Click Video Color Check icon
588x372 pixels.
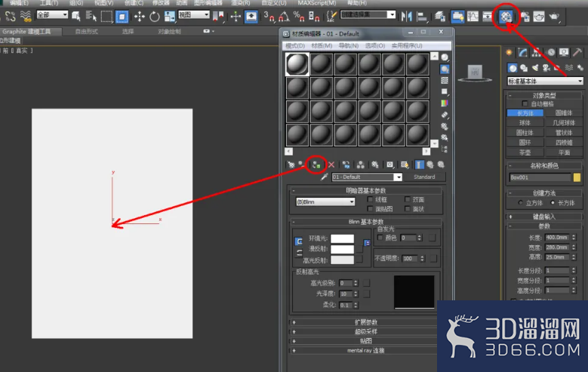pyautogui.click(x=445, y=103)
